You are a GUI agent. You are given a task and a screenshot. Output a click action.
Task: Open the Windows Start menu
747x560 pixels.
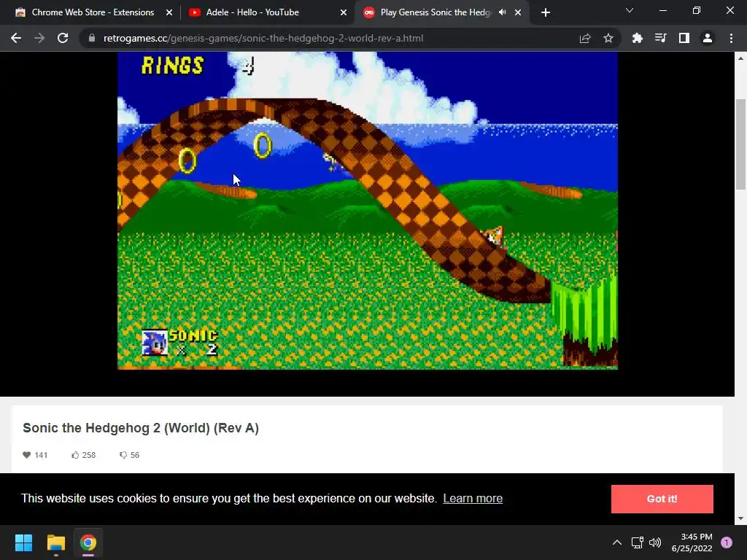tap(23, 542)
